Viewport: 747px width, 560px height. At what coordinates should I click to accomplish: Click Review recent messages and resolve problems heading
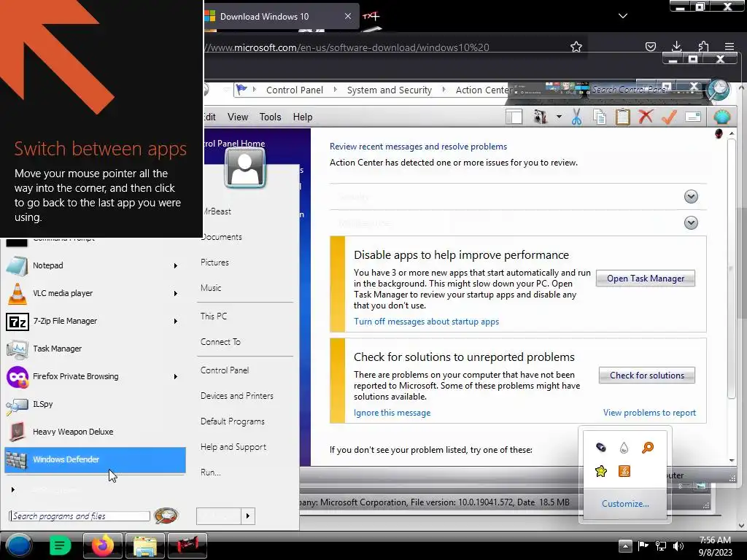(418, 147)
